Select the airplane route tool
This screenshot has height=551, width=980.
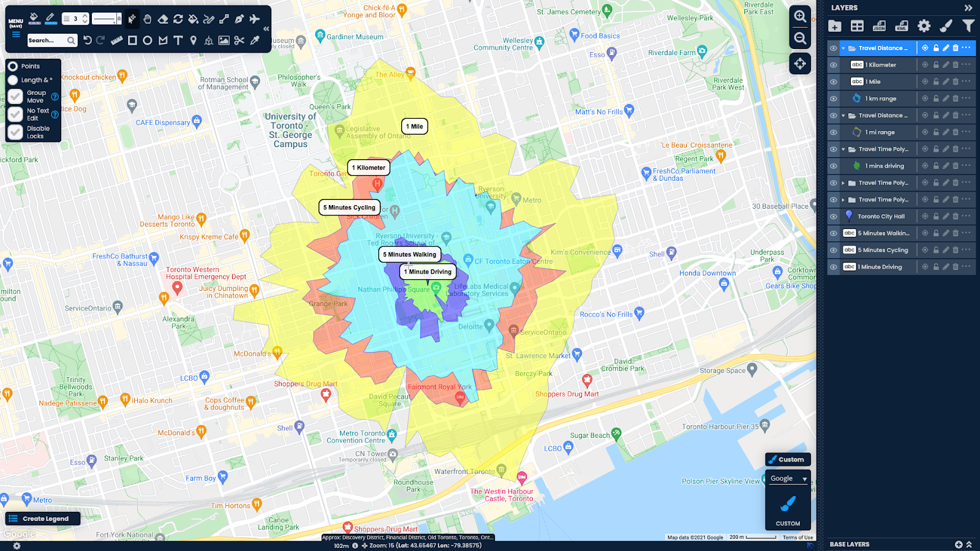[255, 19]
